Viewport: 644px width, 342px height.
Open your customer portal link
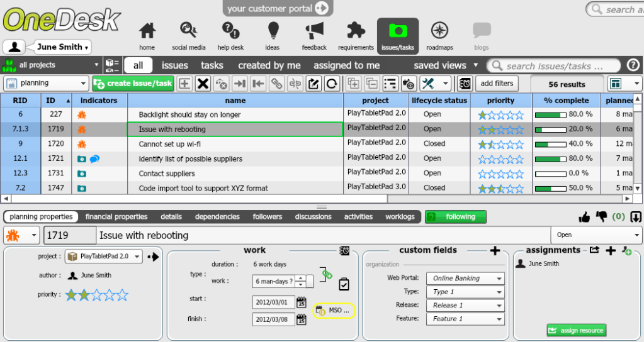[278, 8]
